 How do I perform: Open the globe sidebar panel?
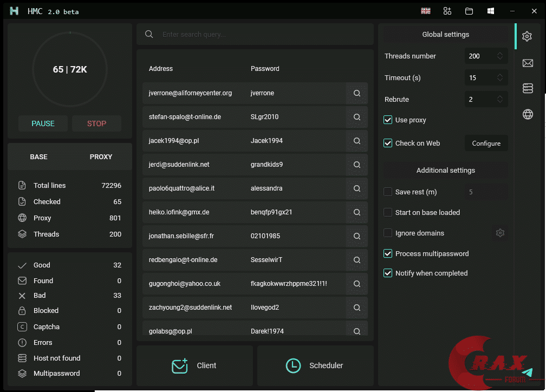pyautogui.click(x=528, y=114)
